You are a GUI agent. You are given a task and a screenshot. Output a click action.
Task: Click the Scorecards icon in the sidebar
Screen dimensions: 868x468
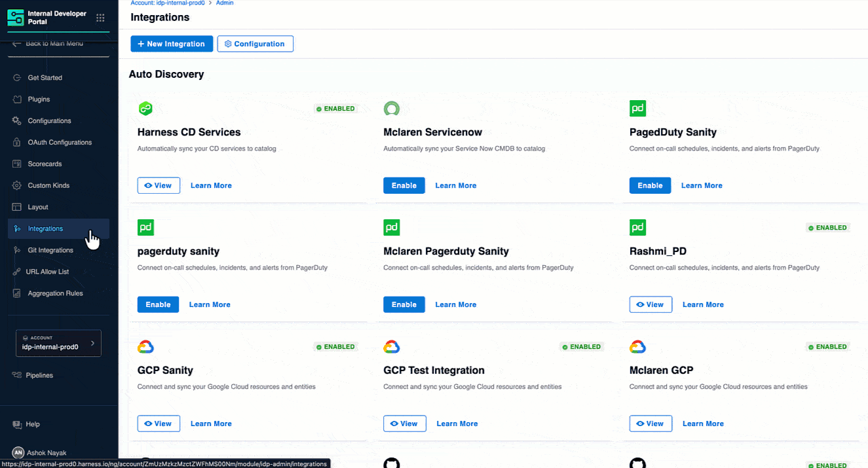click(x=16, y=164)
